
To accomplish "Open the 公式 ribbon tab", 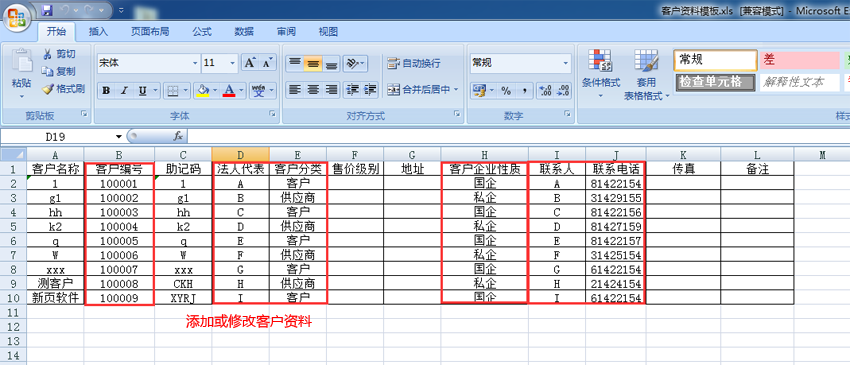I will (x=202, y=31).
